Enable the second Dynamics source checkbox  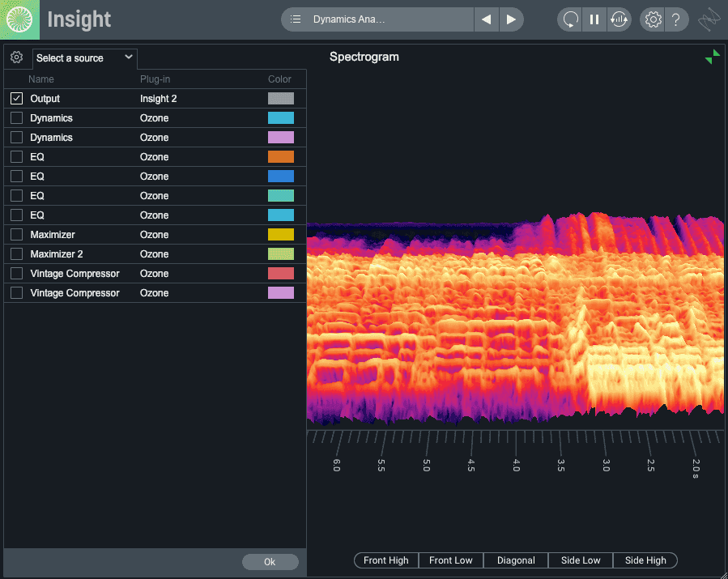point(17,138)
